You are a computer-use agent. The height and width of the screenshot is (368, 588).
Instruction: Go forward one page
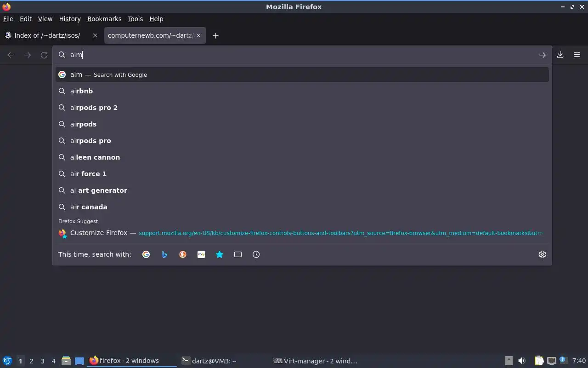click(28, 55)
